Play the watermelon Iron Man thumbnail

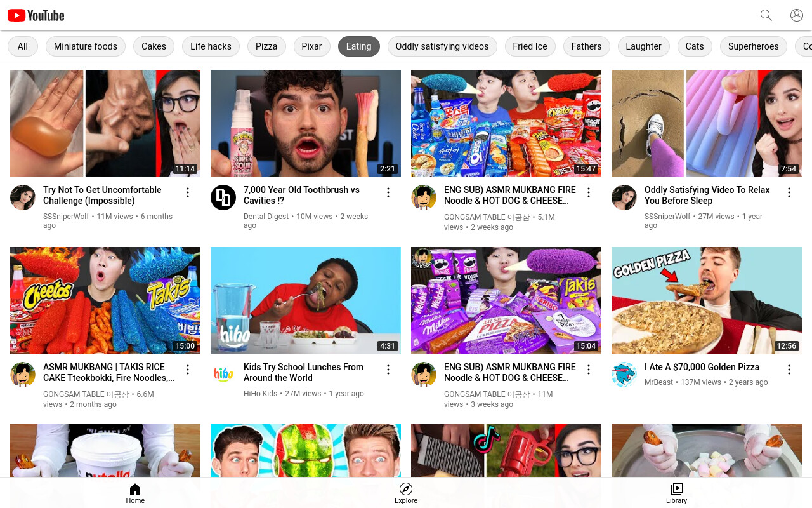point(306,450)
